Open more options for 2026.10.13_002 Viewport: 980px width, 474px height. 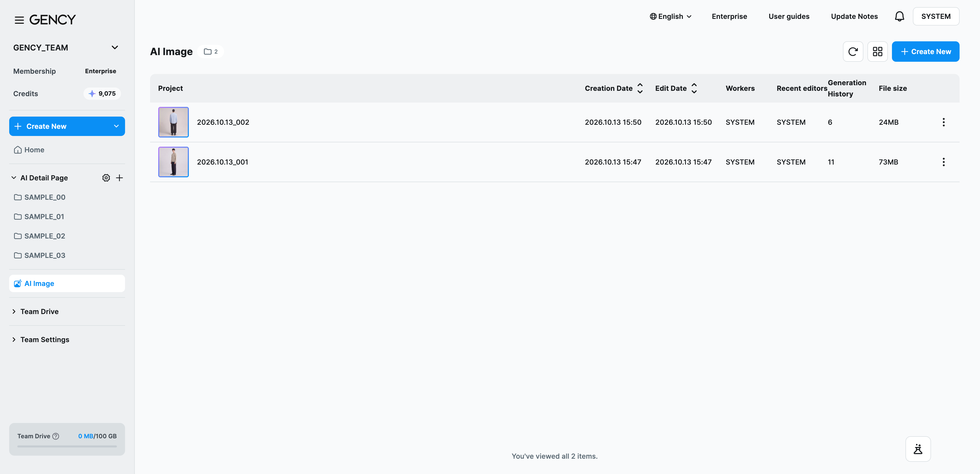point(944,122)
